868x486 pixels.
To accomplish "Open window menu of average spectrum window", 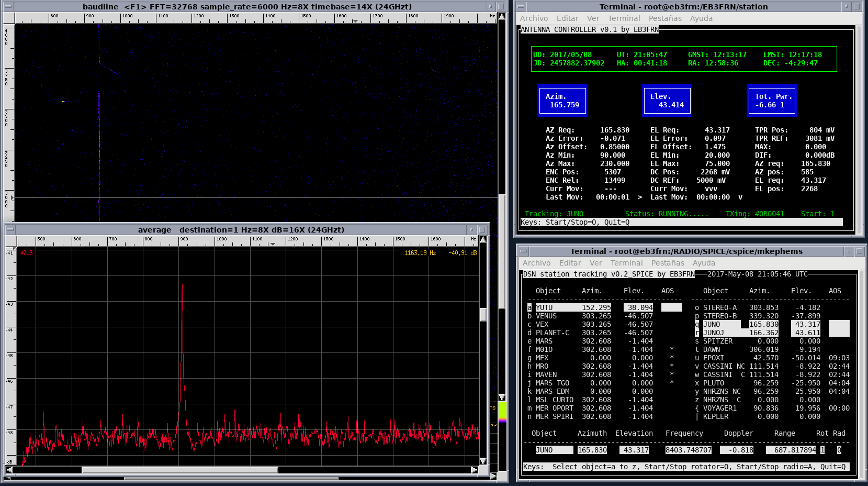I will pos(9,230).
